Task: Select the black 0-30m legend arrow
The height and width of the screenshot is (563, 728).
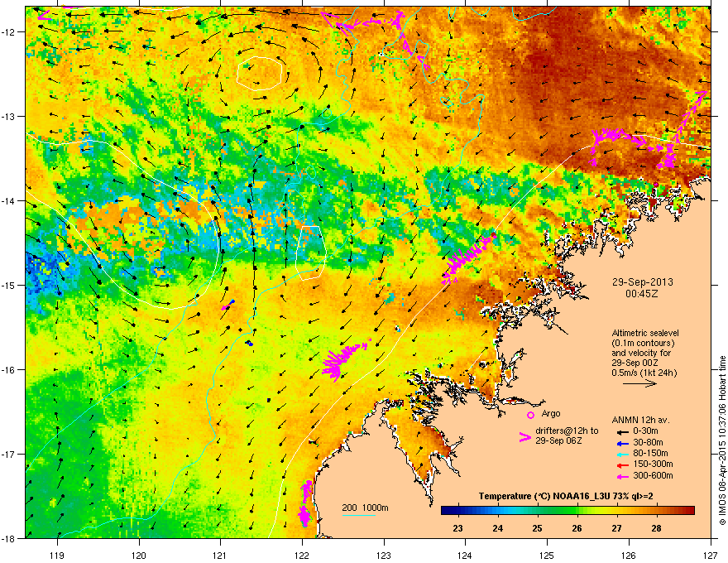Action: [x=621, y=431]
